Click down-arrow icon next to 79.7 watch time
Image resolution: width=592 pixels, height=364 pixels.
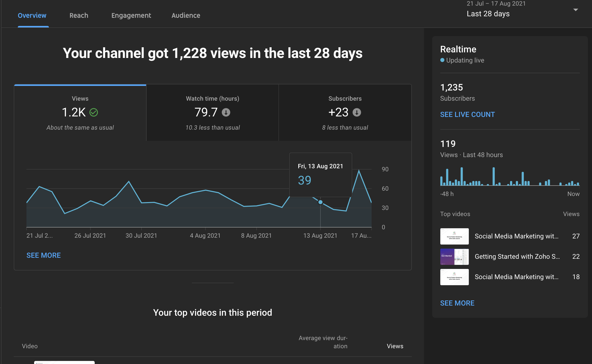coord(226,112)
